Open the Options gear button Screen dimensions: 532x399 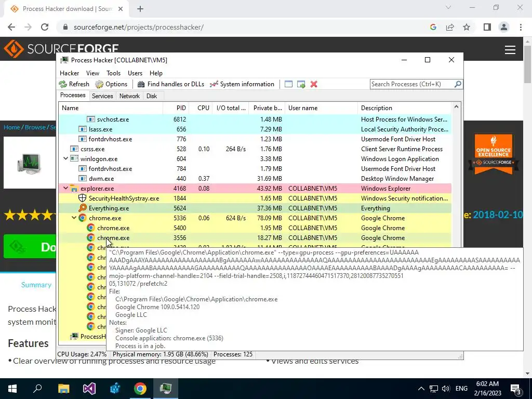pyautogui.click(x=111, y=84)
